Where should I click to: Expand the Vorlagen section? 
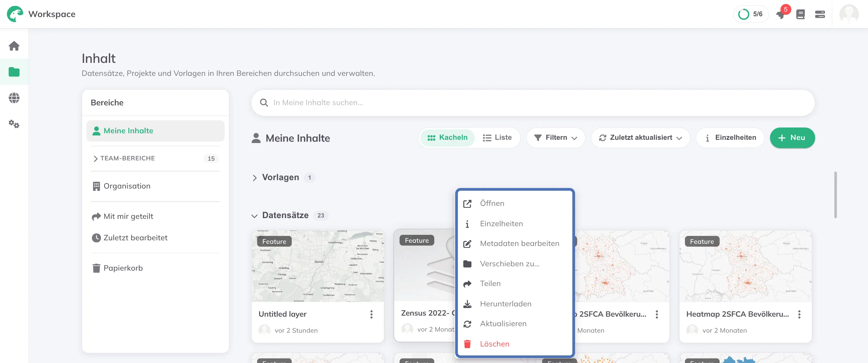click(254, 178)
